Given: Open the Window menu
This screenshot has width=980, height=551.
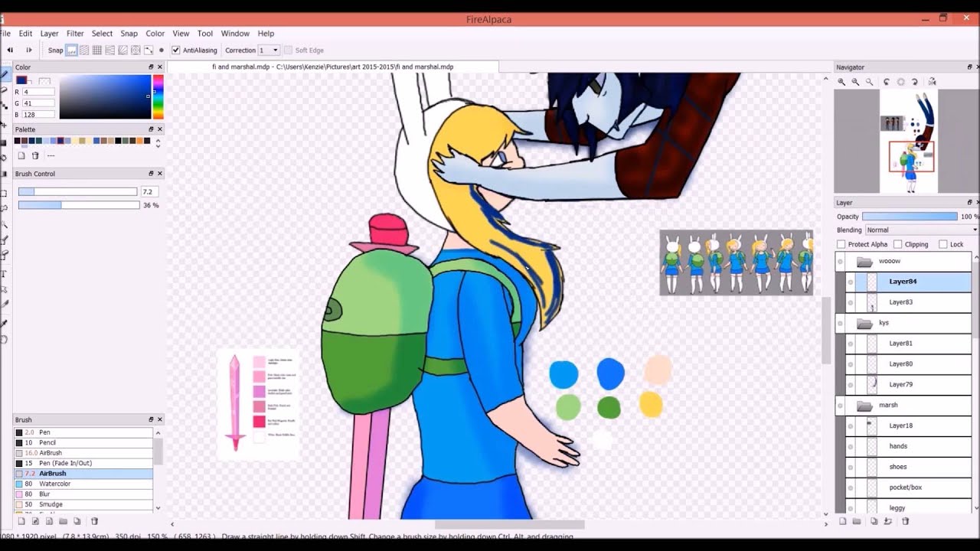Looking at the screenshot, I should click(235, 34).
